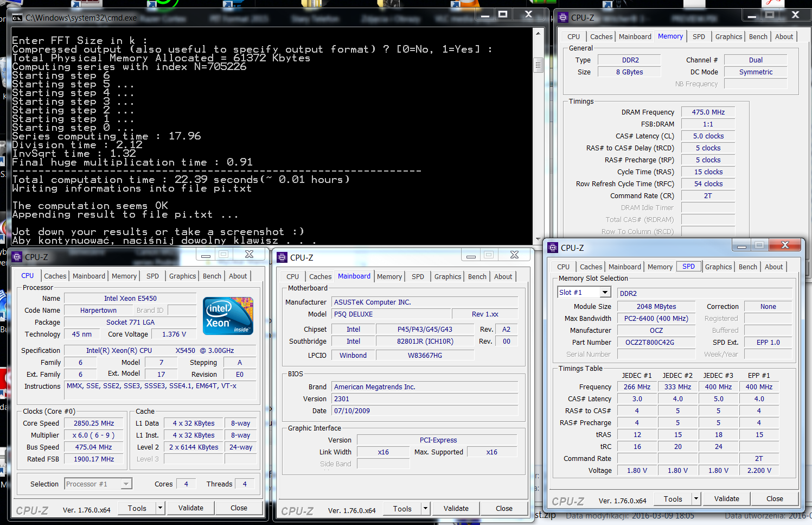Click the Intel Xeon E5450 name field
This screenshot has height=525, width=812.
tap(130, 298)
